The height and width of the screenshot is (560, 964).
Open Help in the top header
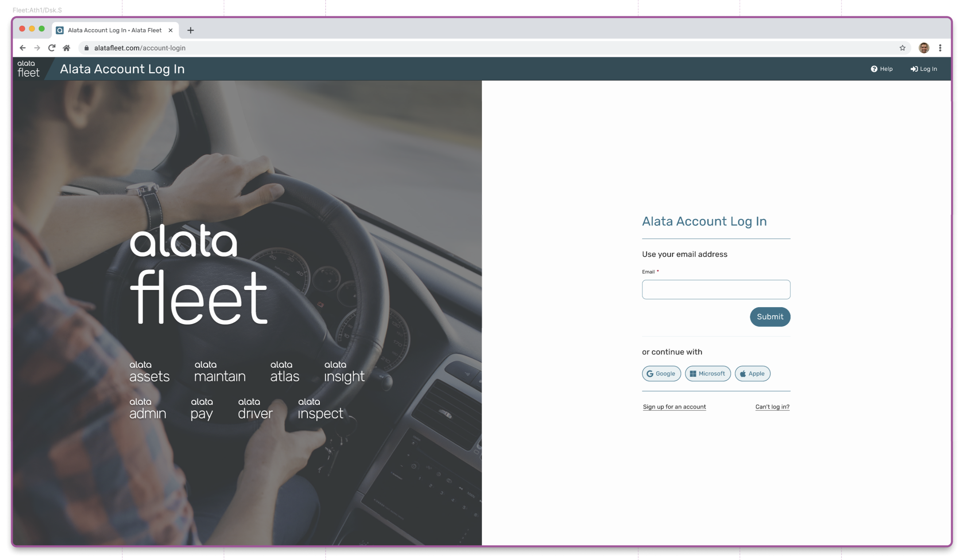[x=882, y=69]
